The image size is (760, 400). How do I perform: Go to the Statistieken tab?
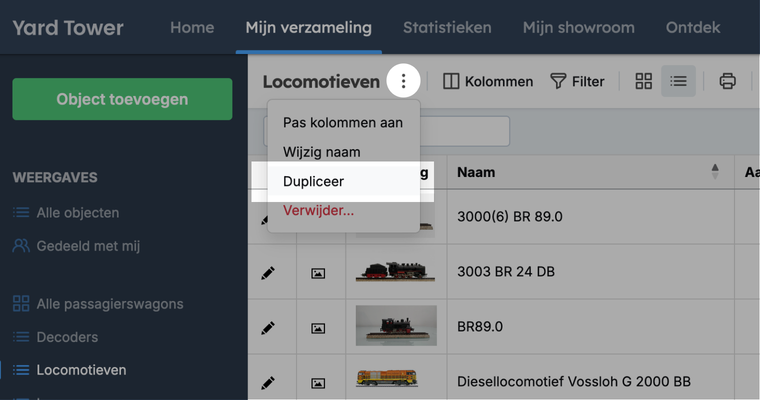point(447,27)
